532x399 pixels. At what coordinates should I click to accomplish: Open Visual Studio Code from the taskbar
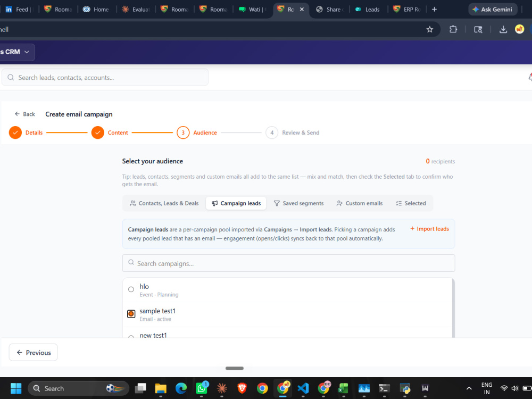pos(303,388)
